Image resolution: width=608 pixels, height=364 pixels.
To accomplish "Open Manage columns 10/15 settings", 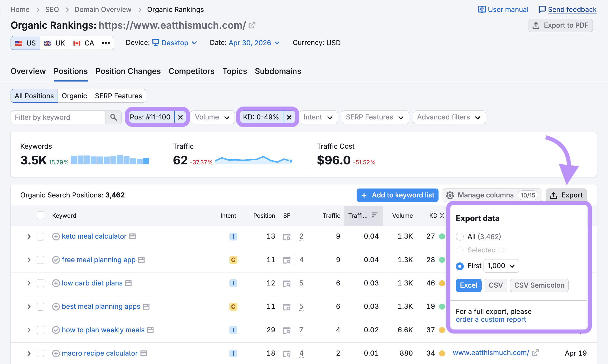I will [x=492, y=195].
